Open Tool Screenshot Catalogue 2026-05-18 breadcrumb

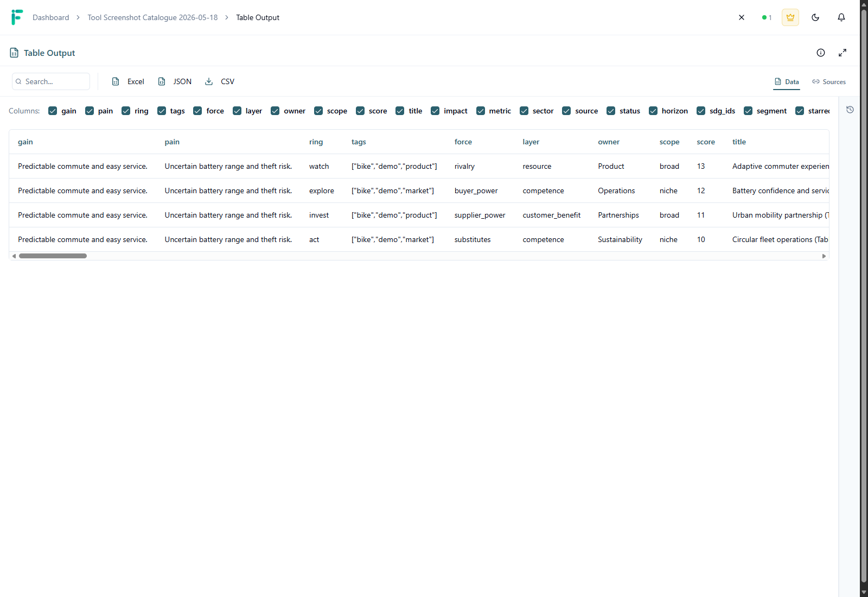tap(152, 17)
